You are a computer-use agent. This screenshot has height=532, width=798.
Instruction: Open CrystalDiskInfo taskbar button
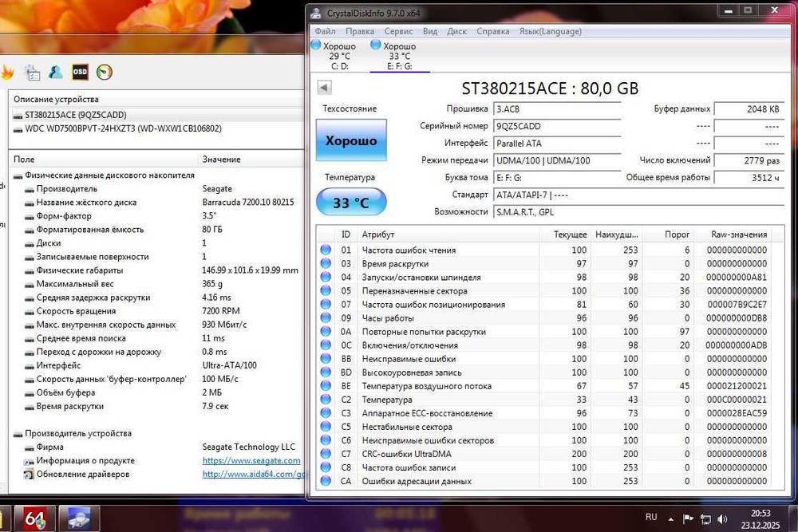pyautogui.click(x=79, y=518)
